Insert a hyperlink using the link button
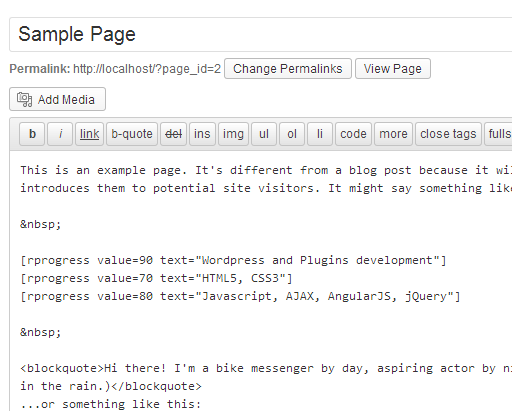This screenshot has height=411, width=512. coord(89,134)
